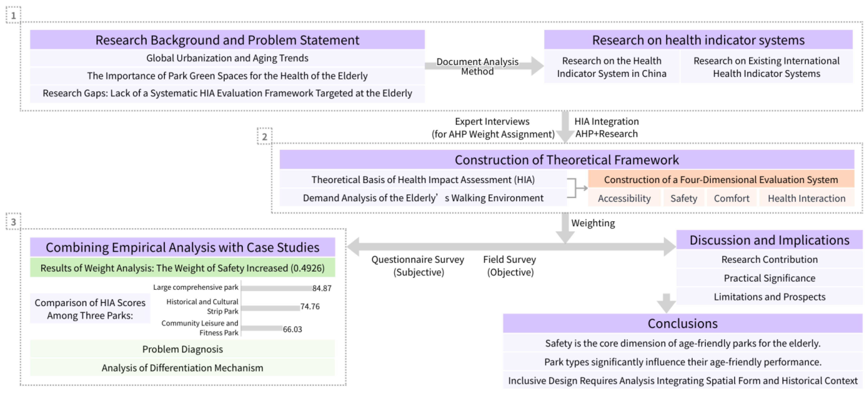Click the dotted box numbered 2
Image resolution: width=868 pixels, height=394 pixels.
coord(265,136)
